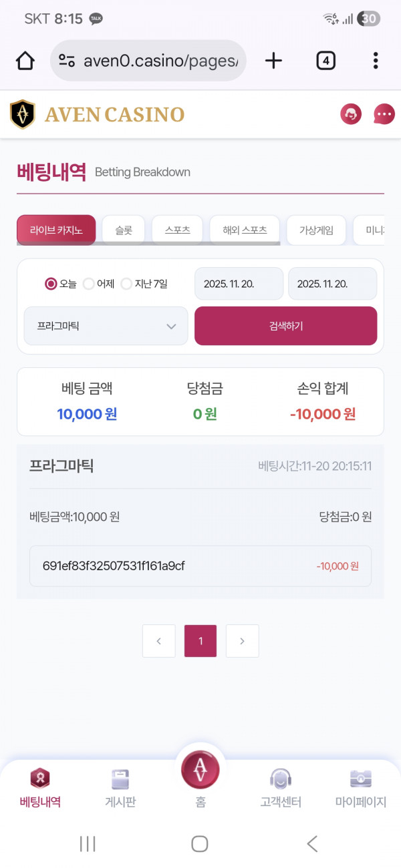Select the 어제 radio button
Viewport: 401px width, 868px height.
pos(88,283)
